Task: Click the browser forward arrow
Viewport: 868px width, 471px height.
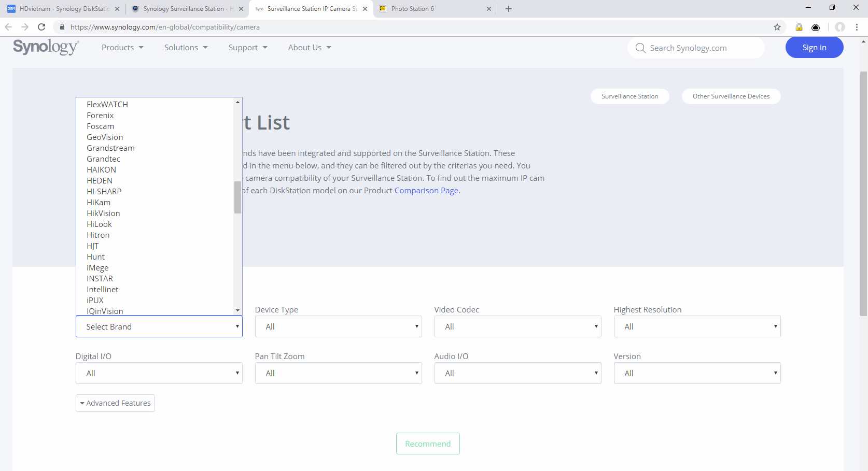Action: tap(25, 27)
